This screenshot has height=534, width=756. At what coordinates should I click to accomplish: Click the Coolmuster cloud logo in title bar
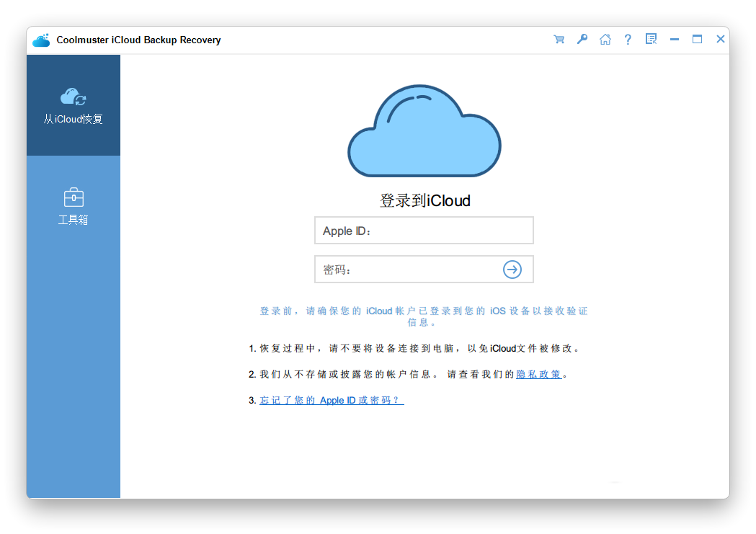pos(42,40)
